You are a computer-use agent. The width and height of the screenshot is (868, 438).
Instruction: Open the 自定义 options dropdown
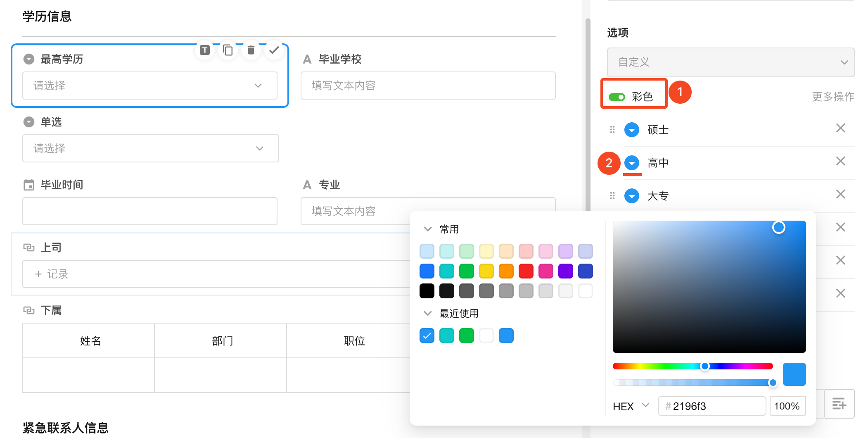[x=730, y=62]
